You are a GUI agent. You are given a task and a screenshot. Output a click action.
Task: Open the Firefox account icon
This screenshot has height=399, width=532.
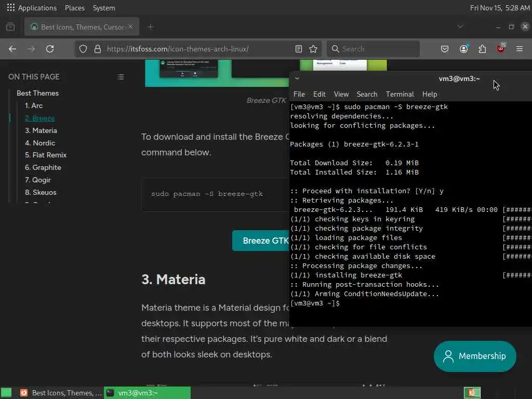click(463, 49)
